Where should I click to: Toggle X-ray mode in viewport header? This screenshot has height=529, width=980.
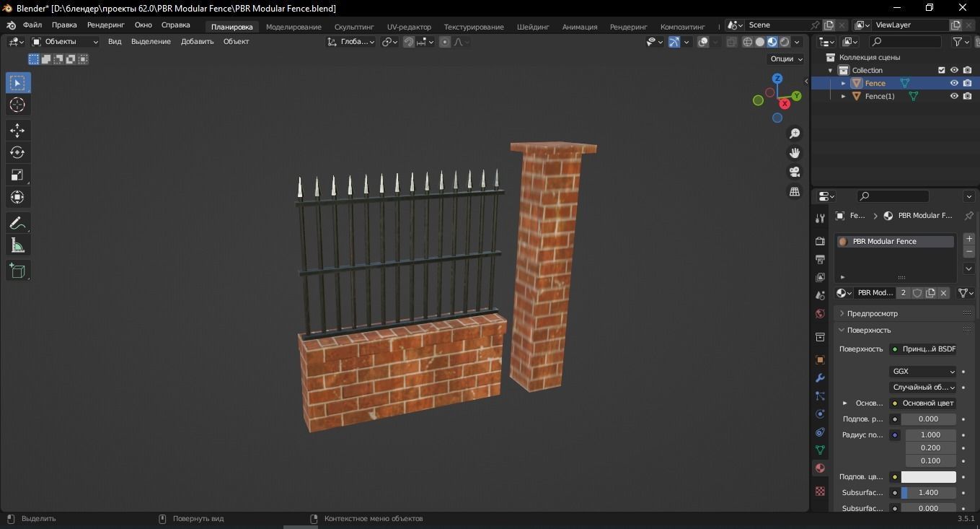pos(731,42)
